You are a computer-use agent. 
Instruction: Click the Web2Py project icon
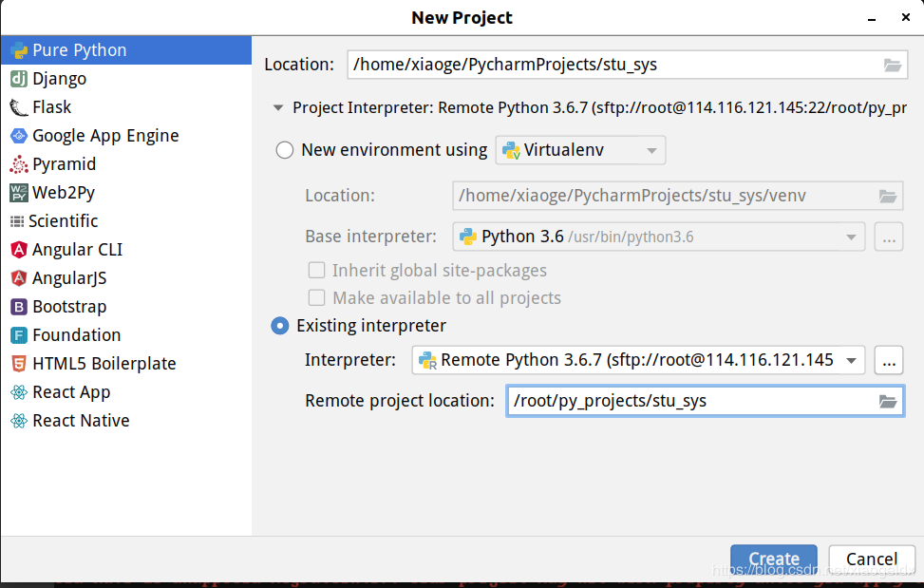(19, 193)
